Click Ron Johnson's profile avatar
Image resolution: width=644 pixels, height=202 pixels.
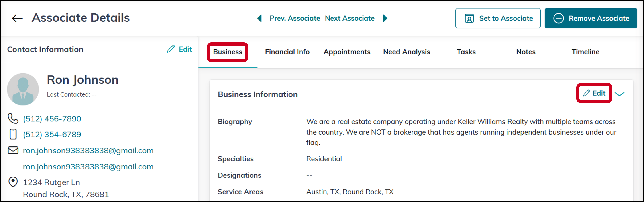click(23, 89)
